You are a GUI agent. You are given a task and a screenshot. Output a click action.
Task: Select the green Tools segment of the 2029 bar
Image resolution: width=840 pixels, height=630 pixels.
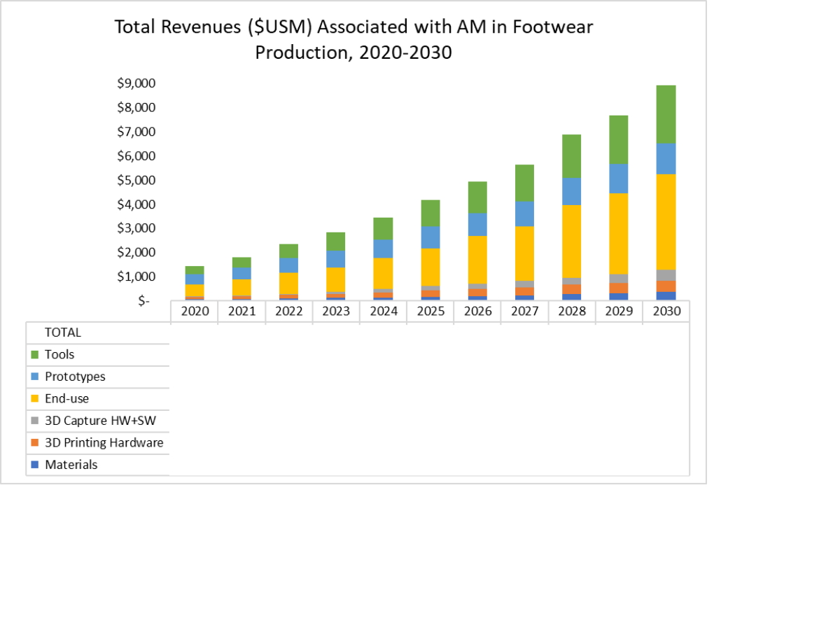coord(619,140)
